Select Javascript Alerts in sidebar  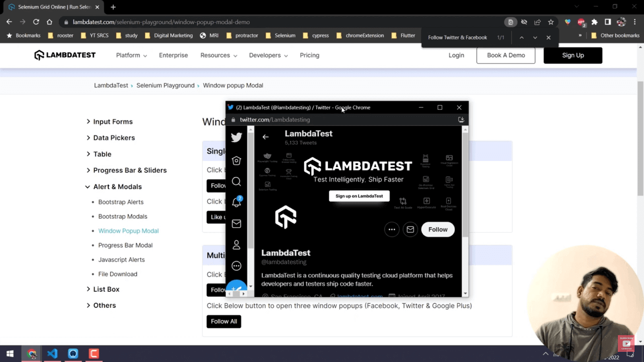[x=122, y=260]
